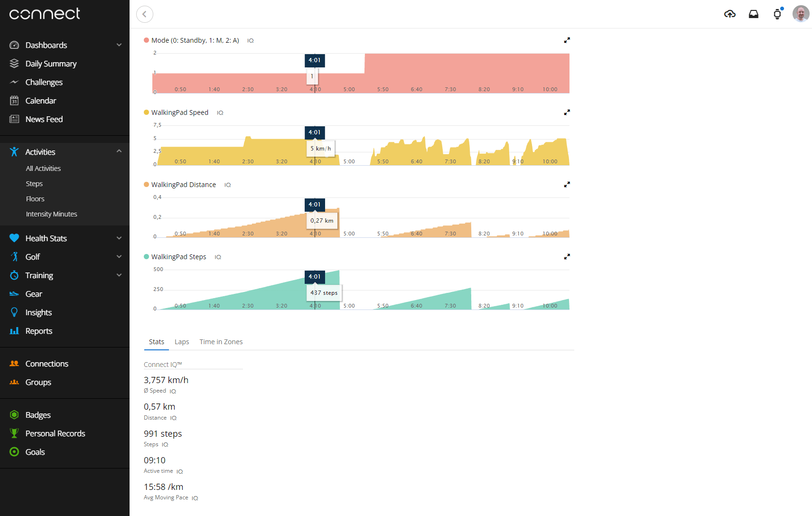The image size is (812, 516).
Task: Expand the WalkingPad Steps chart fullscreen
Action: tap(567, 257)
